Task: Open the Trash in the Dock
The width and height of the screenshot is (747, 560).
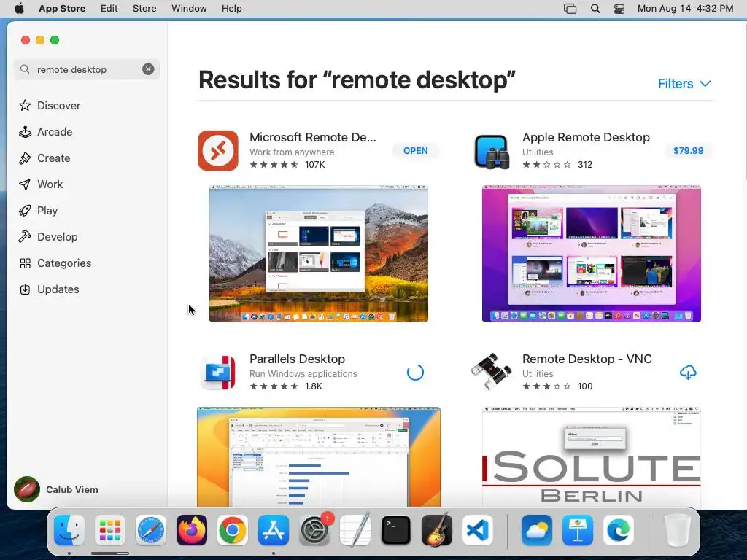Action: [x=677, y=530]
